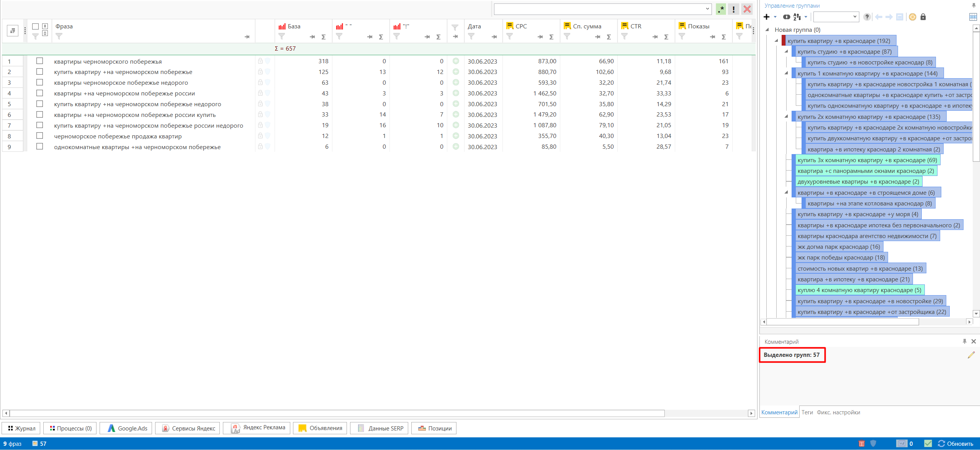Click the top filter search input field
The width and height of the screenshot is (980, 450).
[x=599, y=9]
